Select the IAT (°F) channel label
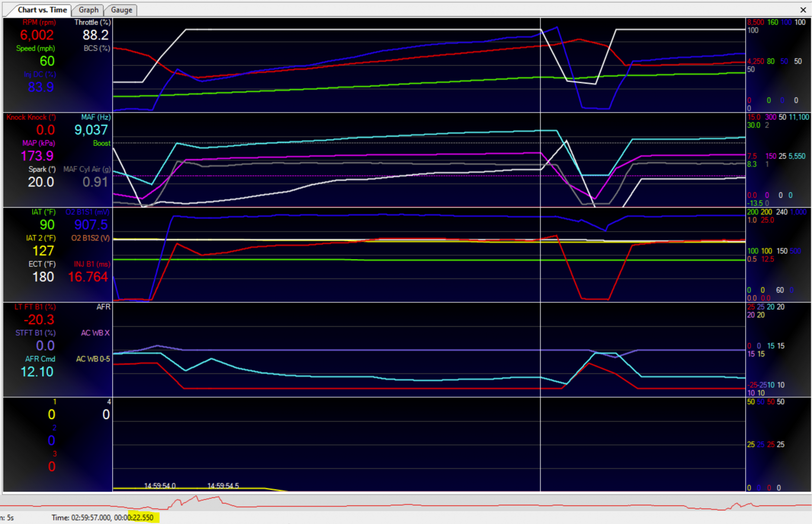The width and height of the screenshot is (812, 524). coord(43,212)
